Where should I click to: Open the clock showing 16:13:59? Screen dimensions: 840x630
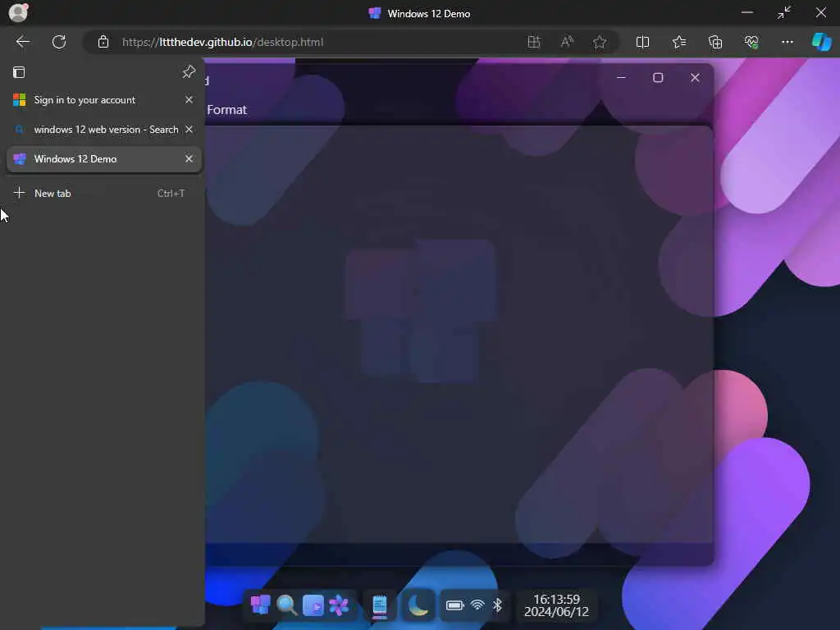pyautogui.click(x=557, y=605)
